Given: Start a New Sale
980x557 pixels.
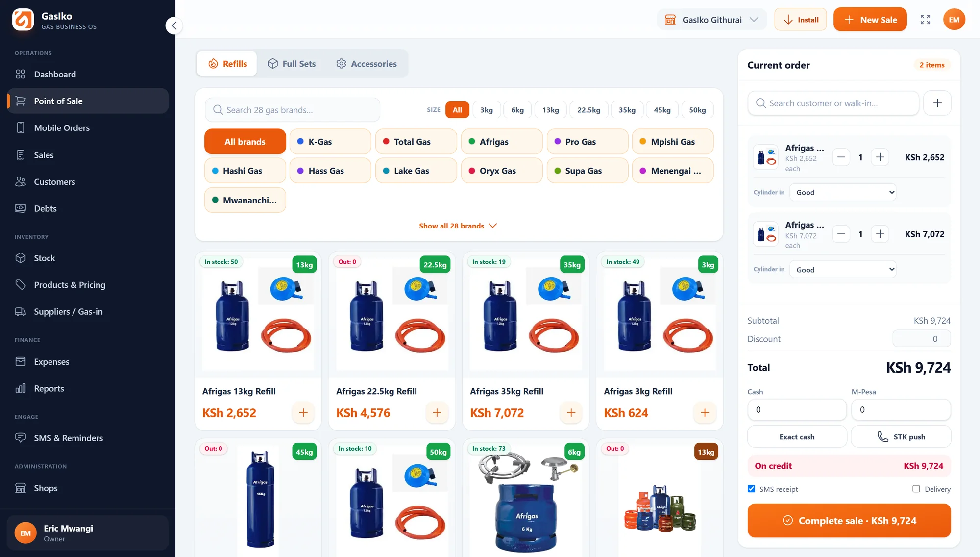Looking at the screenshot, I should [x=870, y=20].
